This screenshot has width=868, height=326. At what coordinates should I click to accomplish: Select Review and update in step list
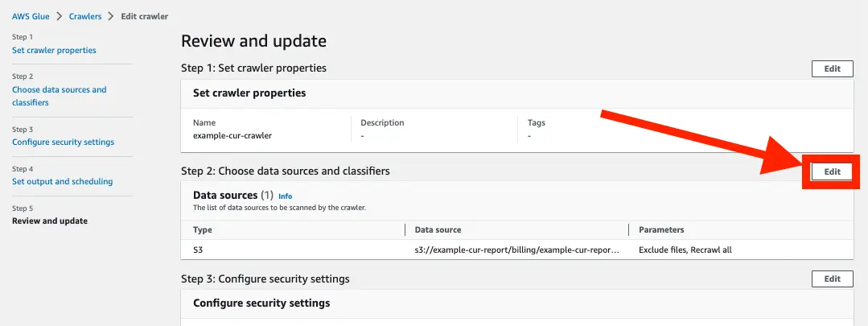(x=50, y=221)
